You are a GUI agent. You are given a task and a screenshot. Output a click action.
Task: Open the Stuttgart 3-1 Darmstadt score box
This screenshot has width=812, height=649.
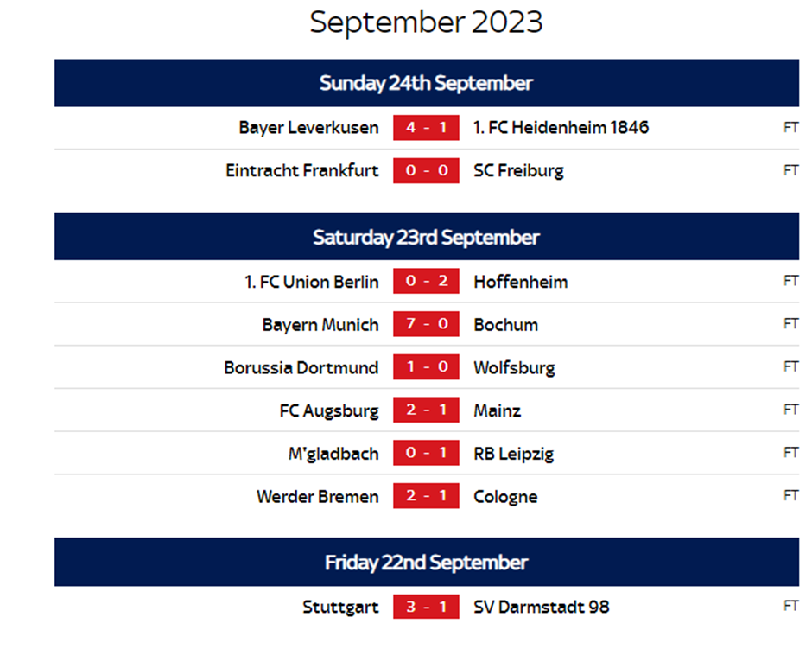[x=426, y=606]
